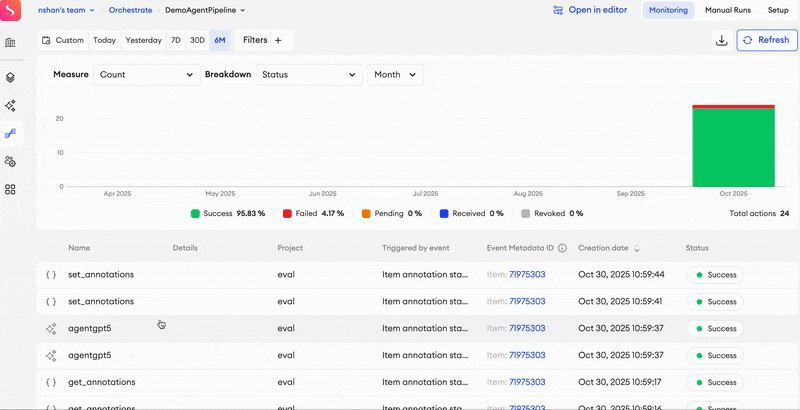Click braces icon of set_annotations 10:59:41 row
The height and width of the screenshot is (410, 800).
[51, 302]
